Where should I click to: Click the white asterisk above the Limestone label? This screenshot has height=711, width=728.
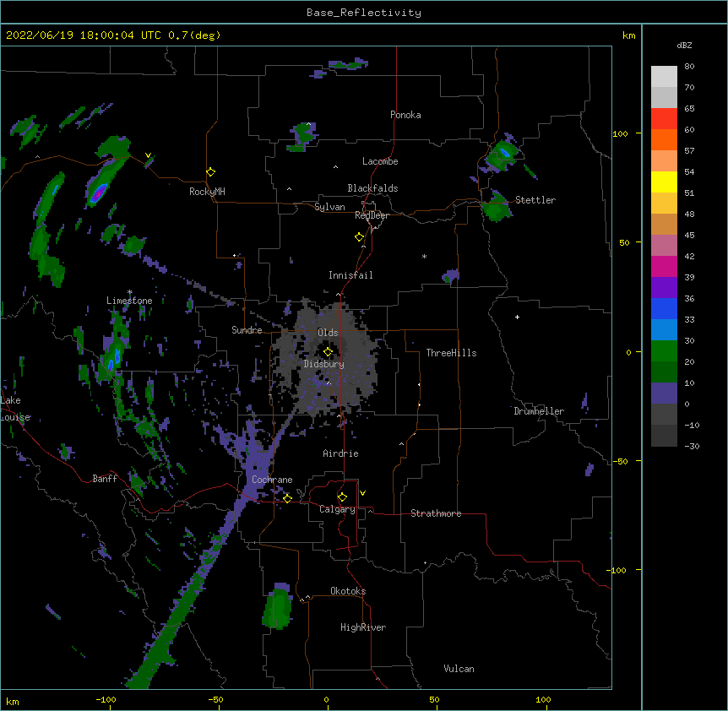click(130, 292)
